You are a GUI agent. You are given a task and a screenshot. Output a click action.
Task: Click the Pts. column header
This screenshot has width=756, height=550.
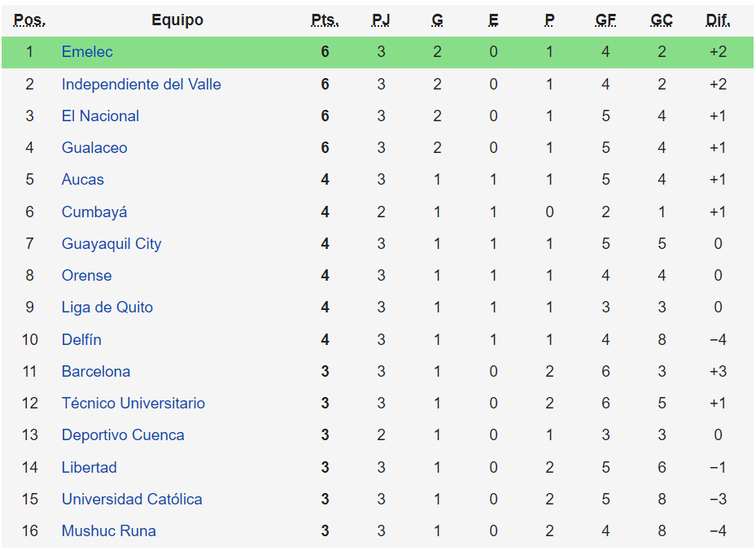(x=325, y=20)
